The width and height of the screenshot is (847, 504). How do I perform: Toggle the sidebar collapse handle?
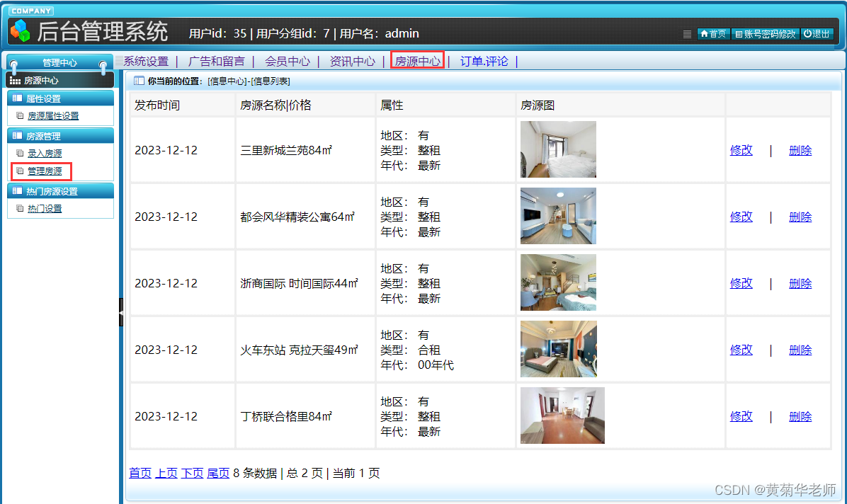pos(121,312)
